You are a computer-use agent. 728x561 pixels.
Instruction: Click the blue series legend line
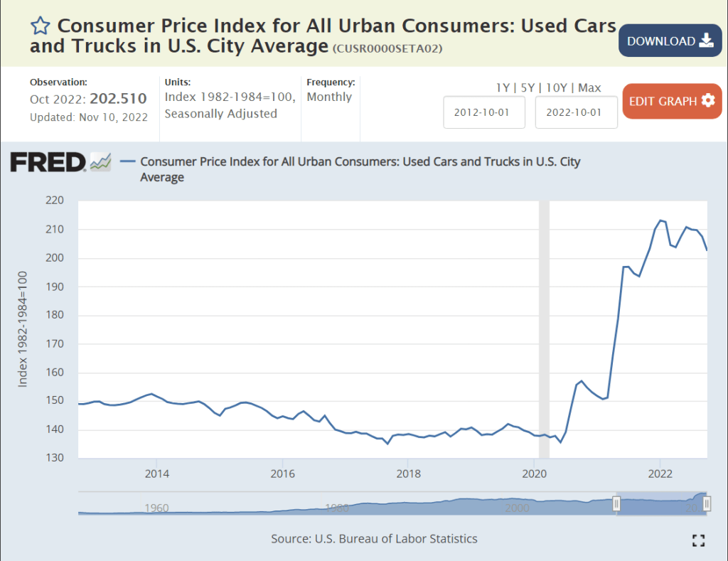click(128, 161)
